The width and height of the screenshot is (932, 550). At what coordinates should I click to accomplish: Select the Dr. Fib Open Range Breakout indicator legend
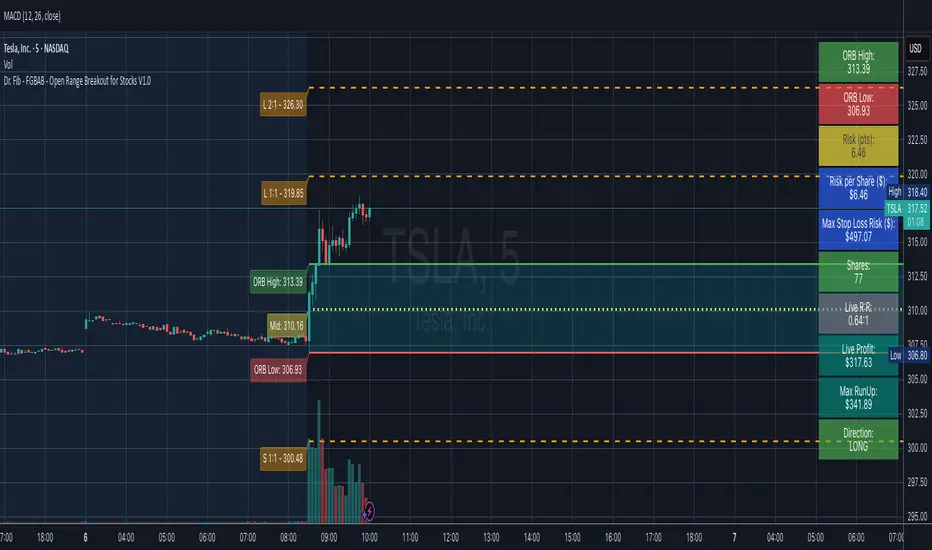click(77, 81)
